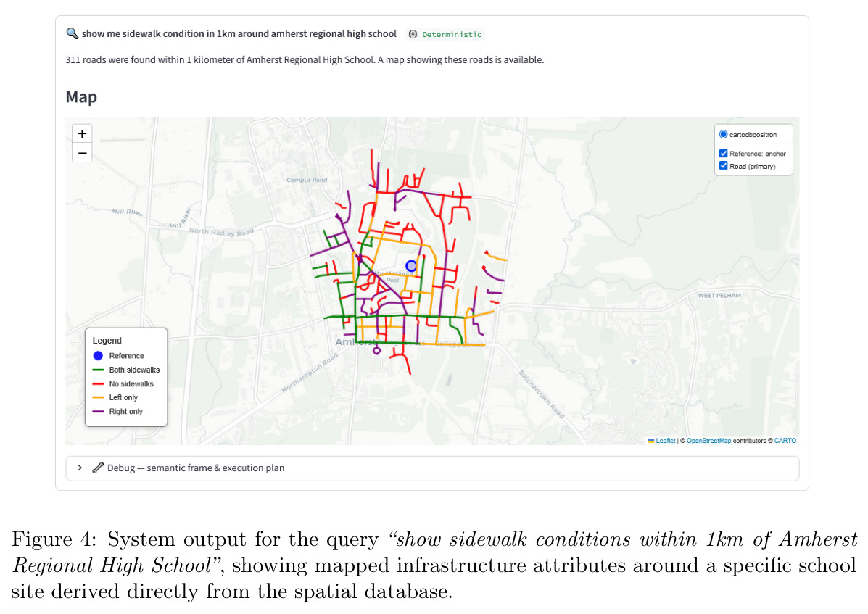Click the purple Right only legend swatch
Image resolution: width=868 pixels, height=614 pixels.
pyautogui.click(x=98, y=412)
